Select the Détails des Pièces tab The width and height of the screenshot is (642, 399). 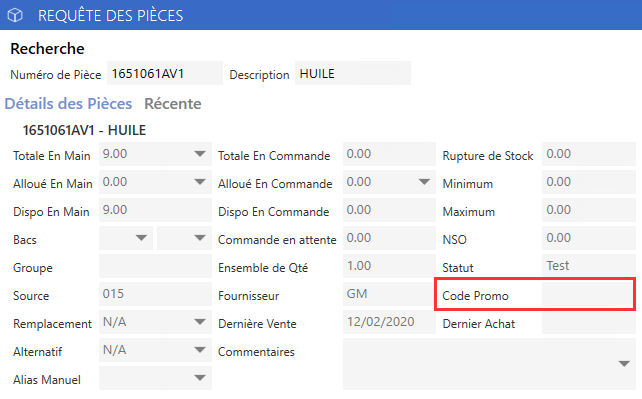pos(68,104)
